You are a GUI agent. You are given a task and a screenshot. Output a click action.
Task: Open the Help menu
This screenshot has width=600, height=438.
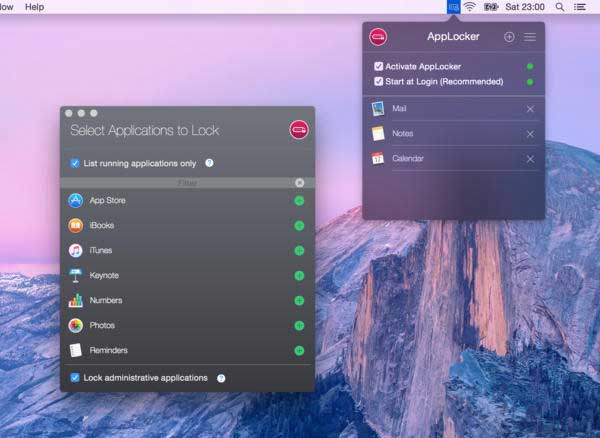coord(34,7)
